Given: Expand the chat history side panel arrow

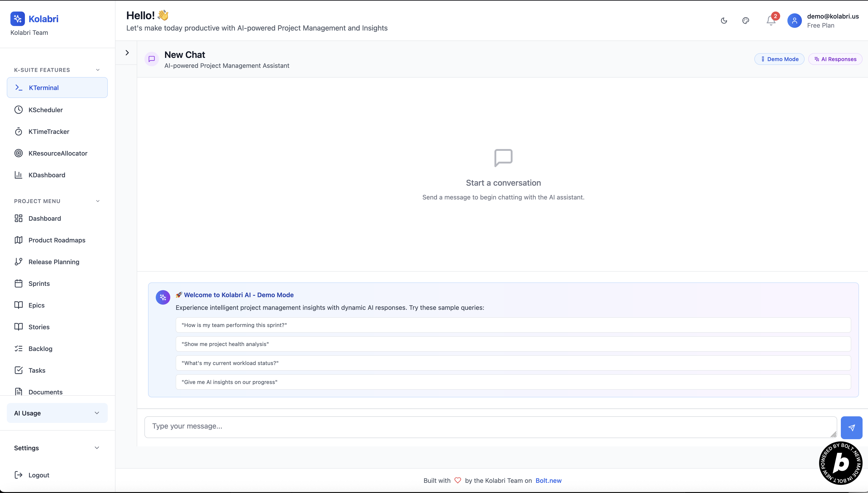Looking at the screenshot, I should click(x=127, y=53).
